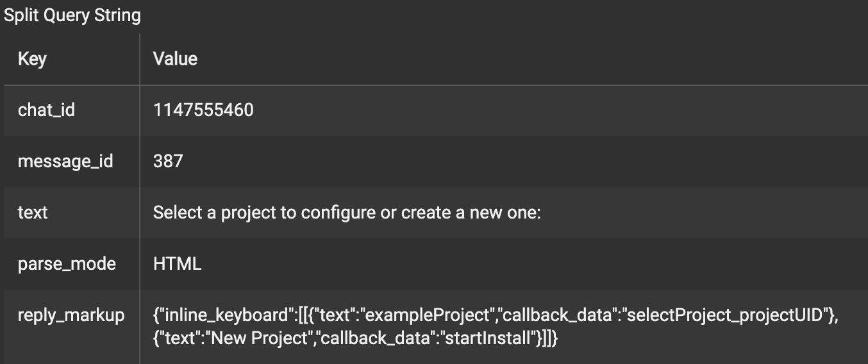Select the HTML parse_mode value
The image size is (868, 364).
pos(177,264)
